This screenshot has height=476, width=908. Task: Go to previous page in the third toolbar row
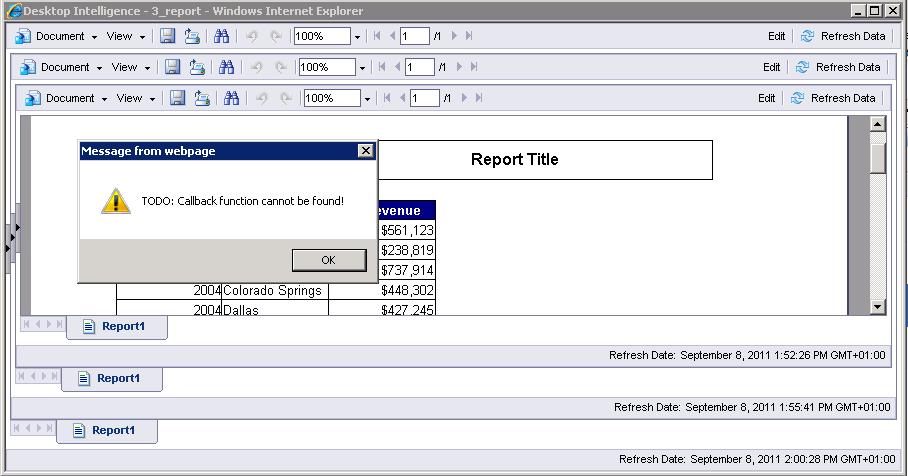pos(402,98)
